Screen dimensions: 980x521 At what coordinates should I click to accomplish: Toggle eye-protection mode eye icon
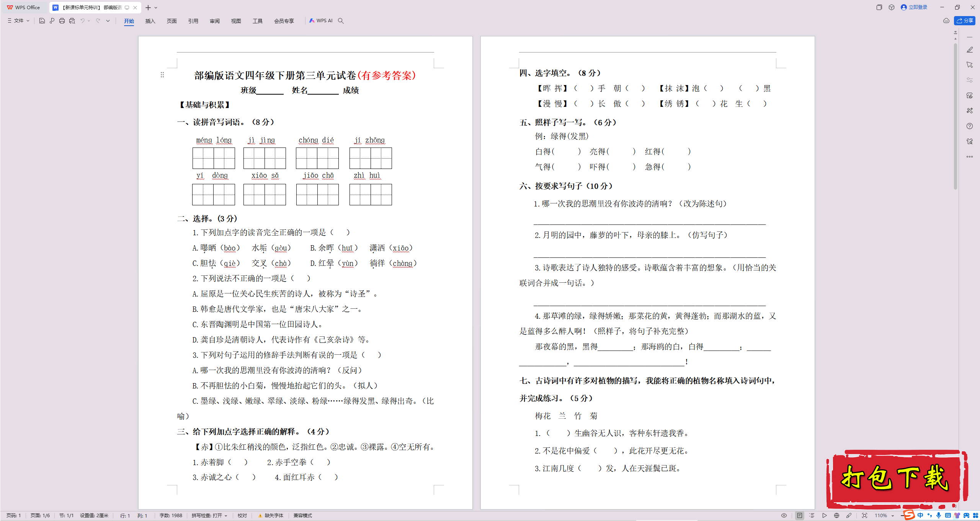click(x=784, y=516)
